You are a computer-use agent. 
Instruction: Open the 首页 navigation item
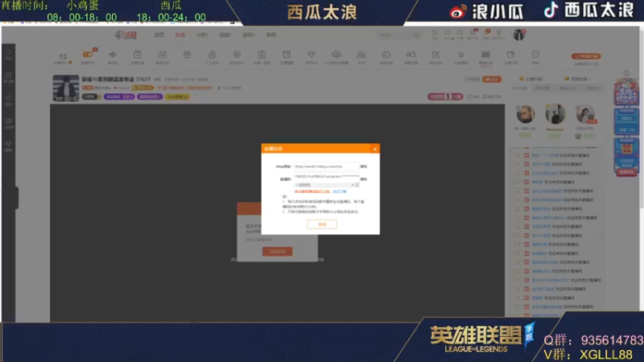159,35
